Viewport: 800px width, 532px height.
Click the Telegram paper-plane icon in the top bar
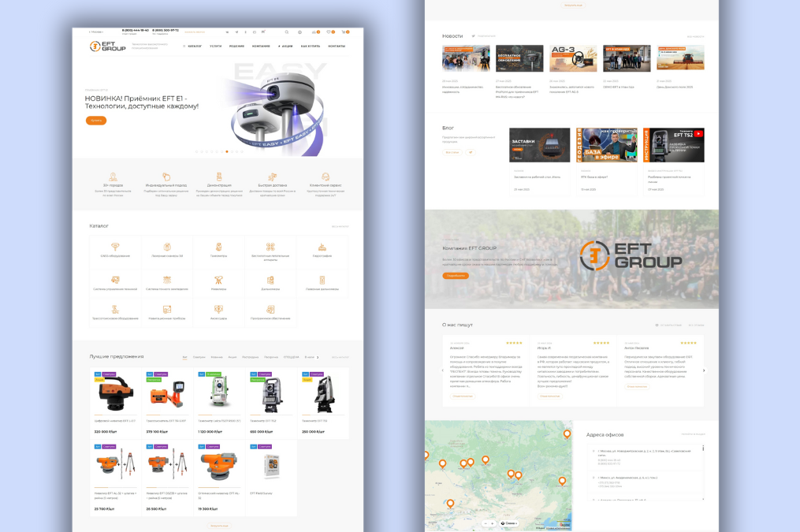click(236, 32)
